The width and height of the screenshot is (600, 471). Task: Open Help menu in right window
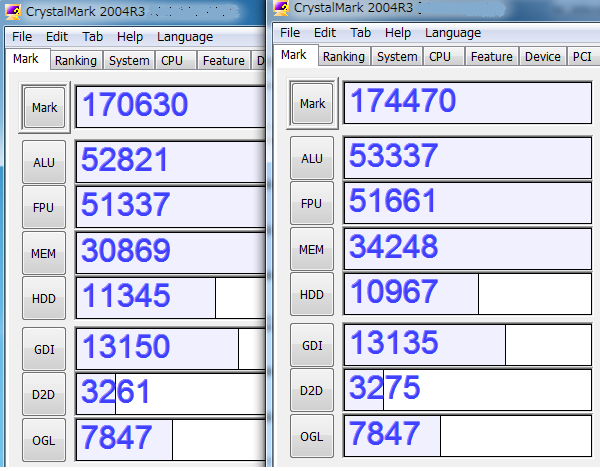(398, 33)
